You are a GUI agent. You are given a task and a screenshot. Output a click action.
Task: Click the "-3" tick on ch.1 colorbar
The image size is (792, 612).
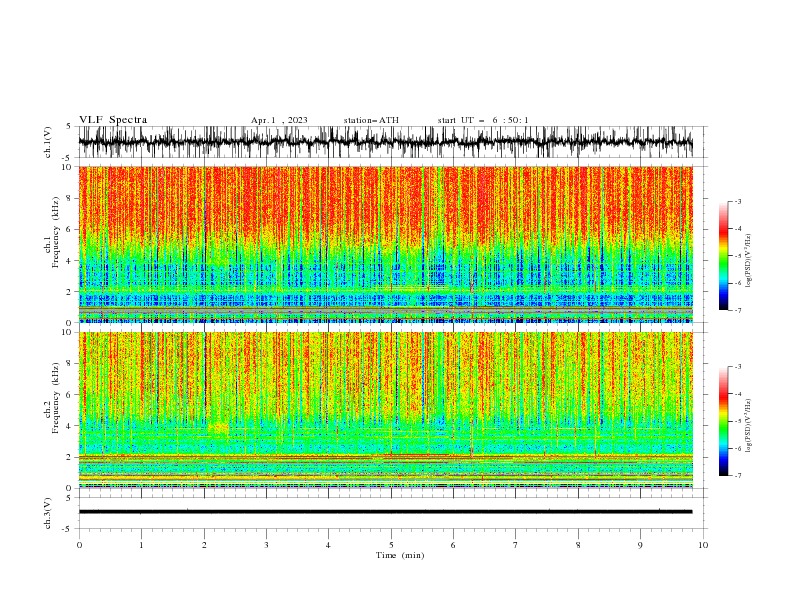pyautogui.click(x=738, y=201)
